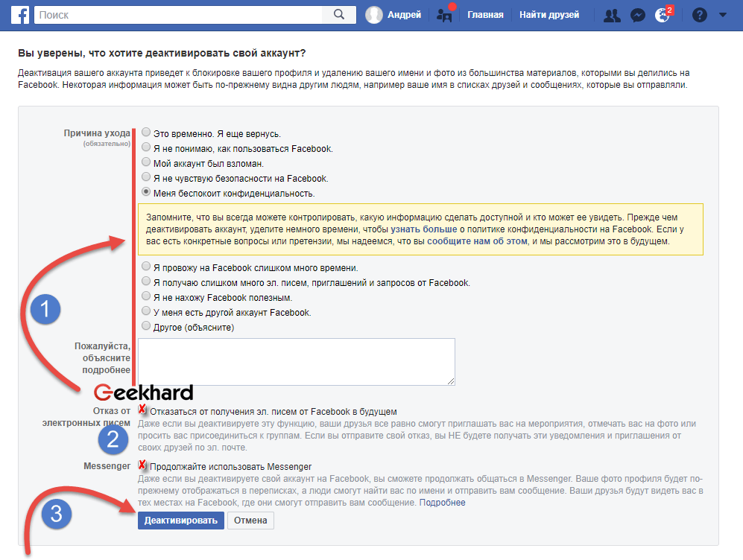The image size is (743, 560).
Task: Select "Мой аккаунт был взломан" option
Action: (x=146, y=162)
